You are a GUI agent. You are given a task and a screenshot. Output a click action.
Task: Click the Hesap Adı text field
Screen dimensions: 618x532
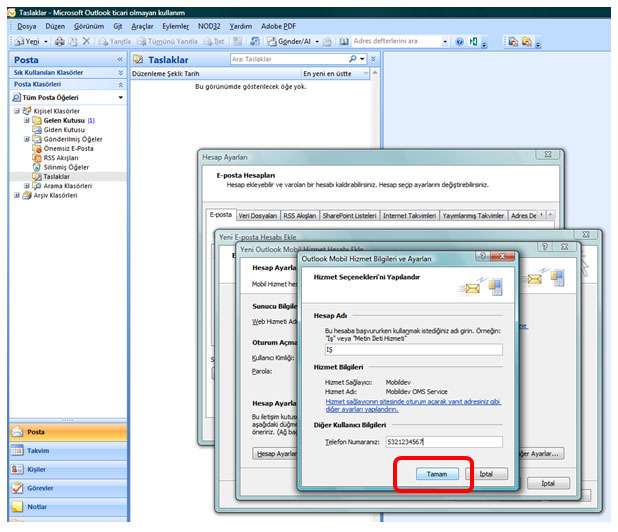coord(413,350)
